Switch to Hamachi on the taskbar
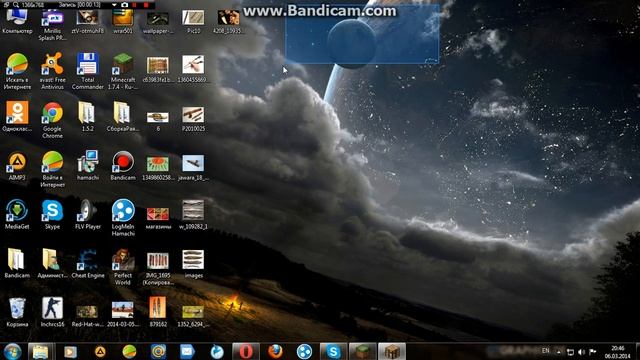Image resolution: width=640 pixels, height=360 pixels. point(304,351)
